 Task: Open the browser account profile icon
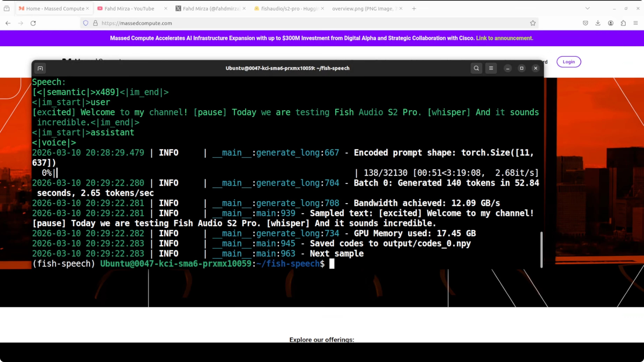[x=611, y=23]
